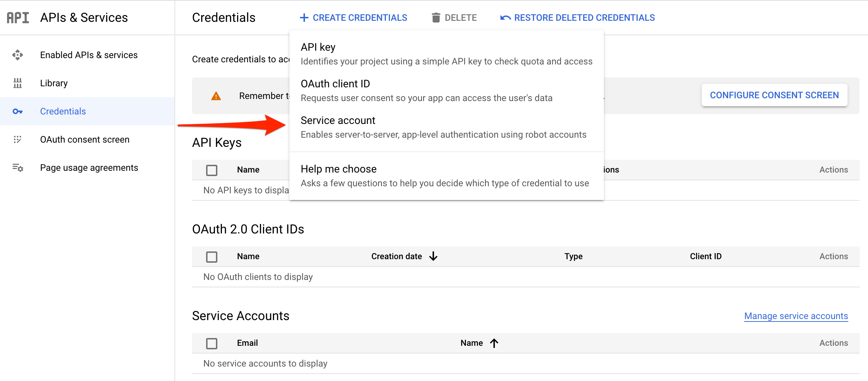Click the orange warning triangle icon
This screenshot has height=381, width=868.
216,96
